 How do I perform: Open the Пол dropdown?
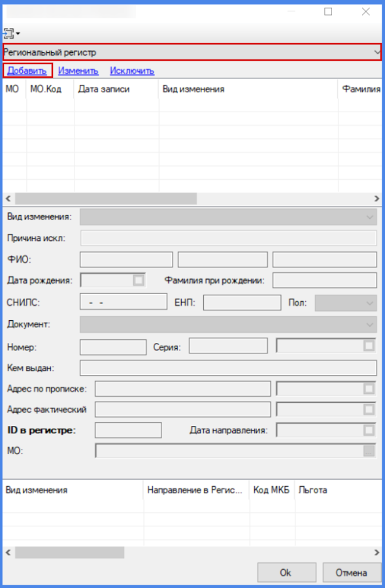pyautogui.click(x=346, y=303)
